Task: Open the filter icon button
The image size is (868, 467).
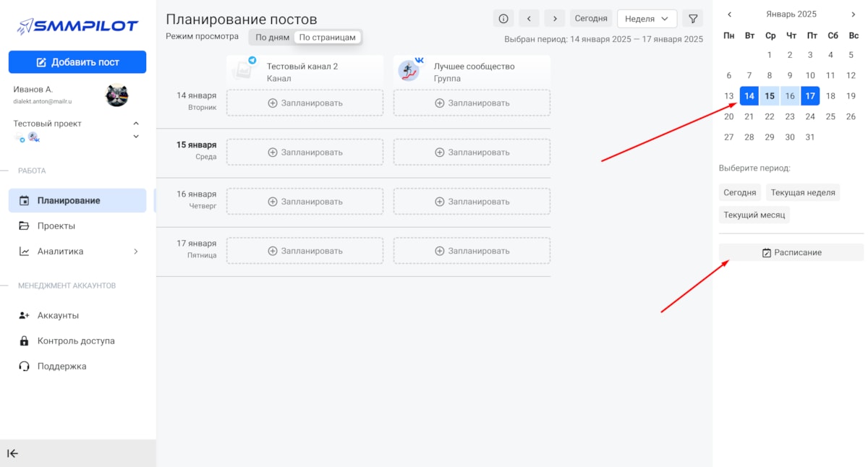Action: pos(692,19)
